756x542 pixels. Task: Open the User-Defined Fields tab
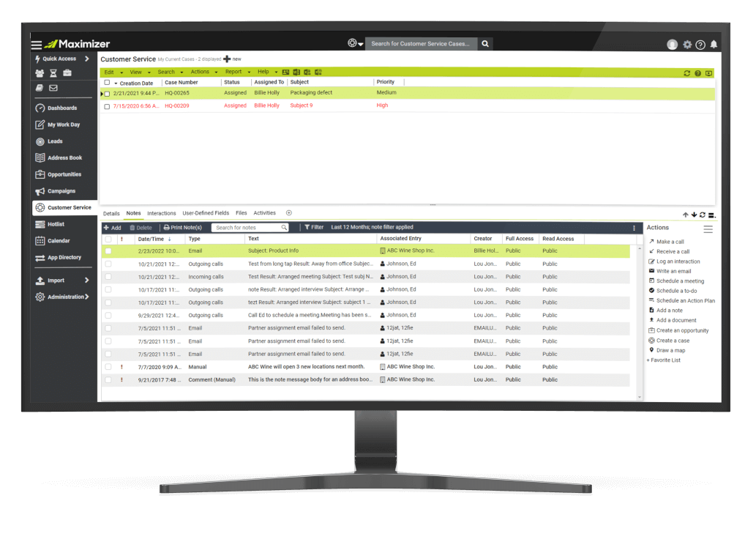coord(206,213)
